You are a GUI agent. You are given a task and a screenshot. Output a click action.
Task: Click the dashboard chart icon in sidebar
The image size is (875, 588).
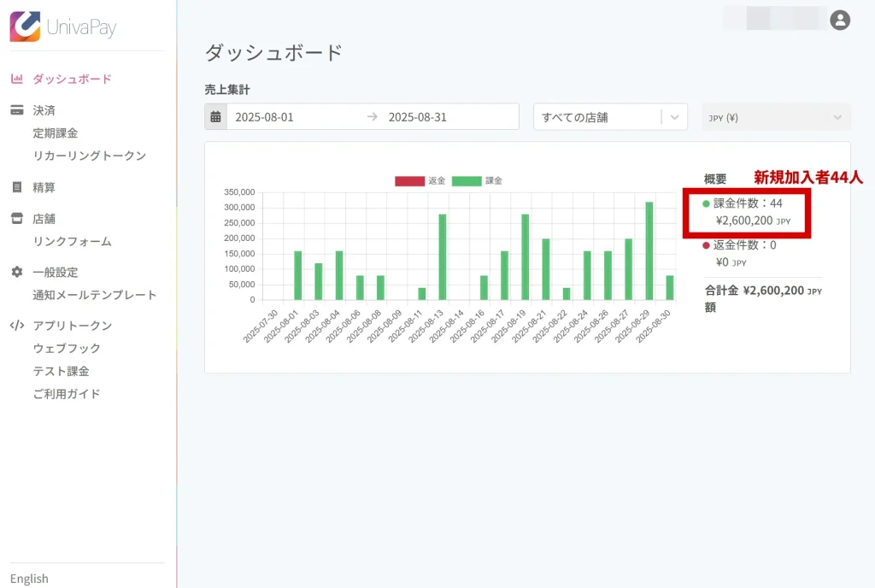click(16, 79)
